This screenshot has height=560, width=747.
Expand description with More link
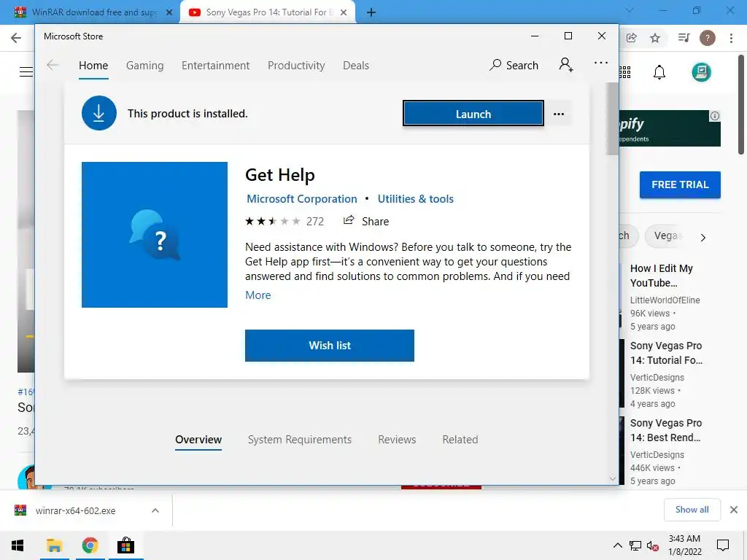(258, 295)
